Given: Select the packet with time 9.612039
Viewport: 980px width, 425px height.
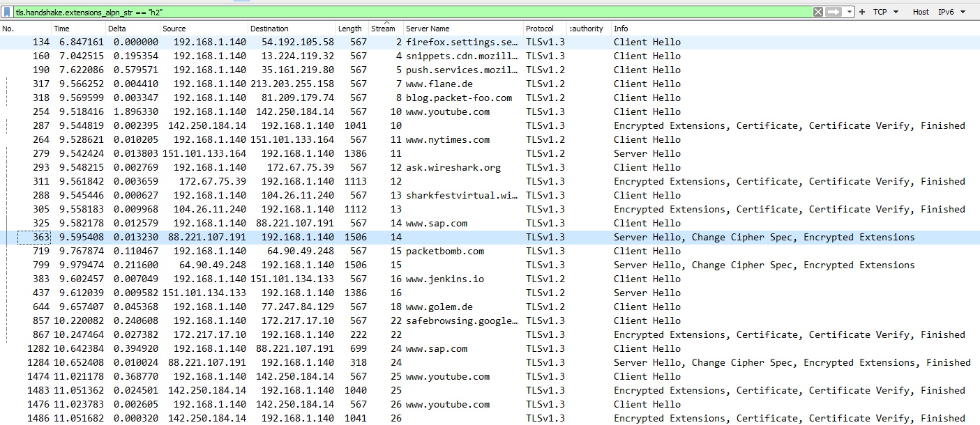Looking at the screenshot, I should coord(490,293).
